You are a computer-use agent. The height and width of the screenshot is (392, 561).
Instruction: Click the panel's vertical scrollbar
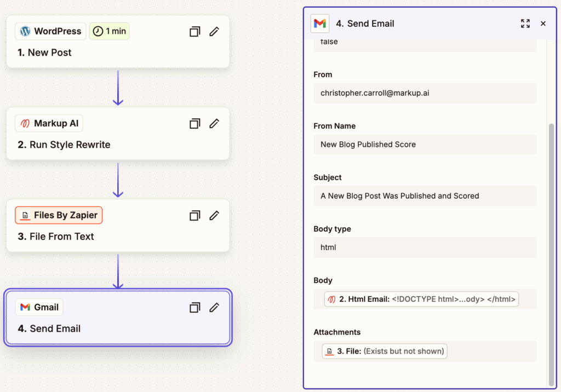click(x=551, y=246)
